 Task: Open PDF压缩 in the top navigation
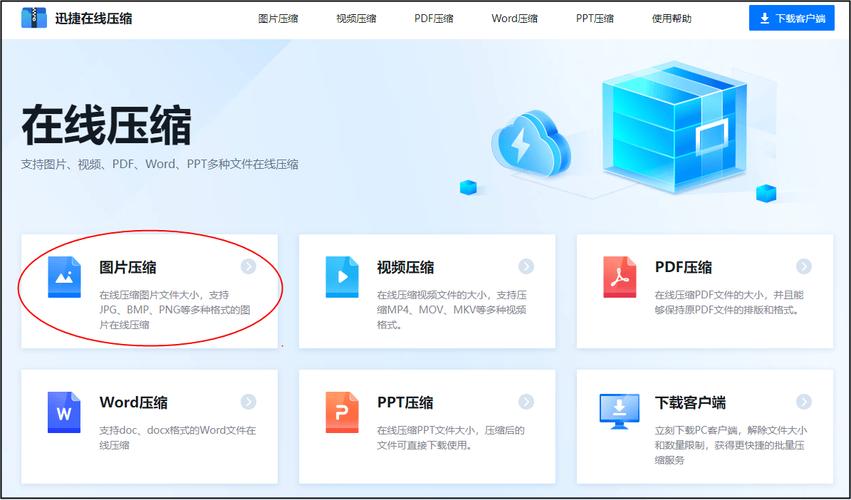pyautogui.click(x=434, y=18)
